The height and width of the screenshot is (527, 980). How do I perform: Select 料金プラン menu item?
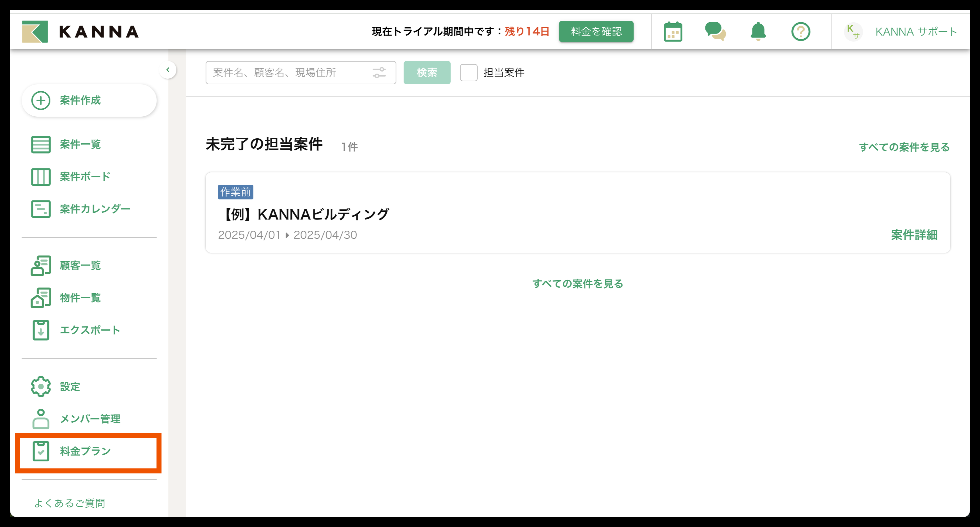click(x=85, y=451)
